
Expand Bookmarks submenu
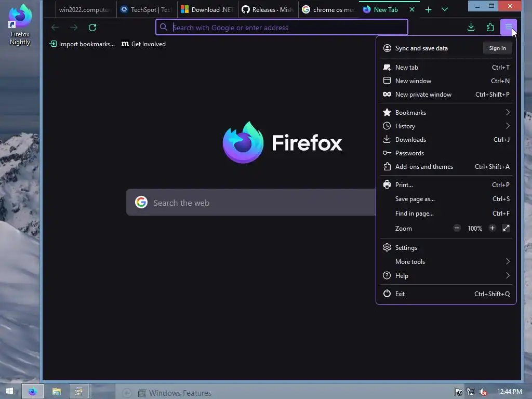[x=446, y=112]
